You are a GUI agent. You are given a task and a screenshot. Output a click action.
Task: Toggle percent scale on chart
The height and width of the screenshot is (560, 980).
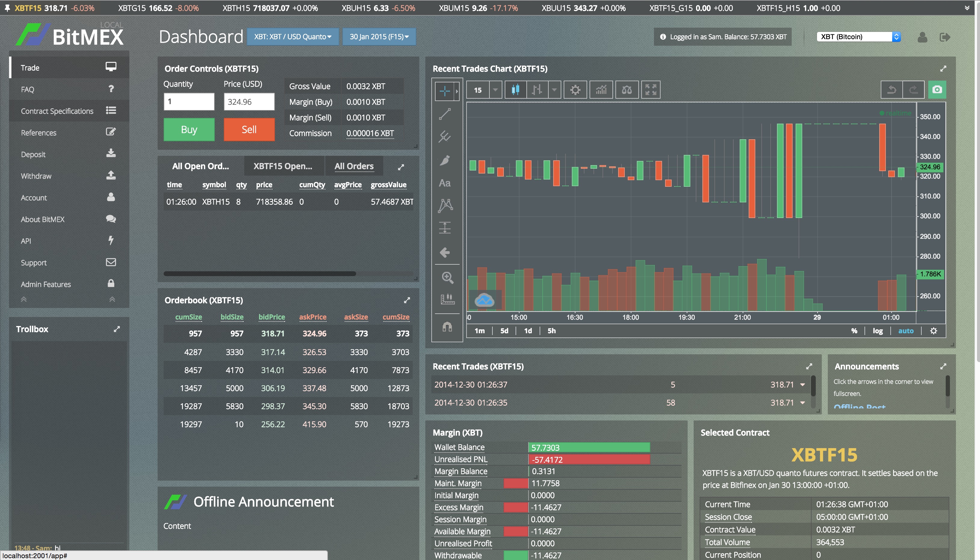coord(854,331)
